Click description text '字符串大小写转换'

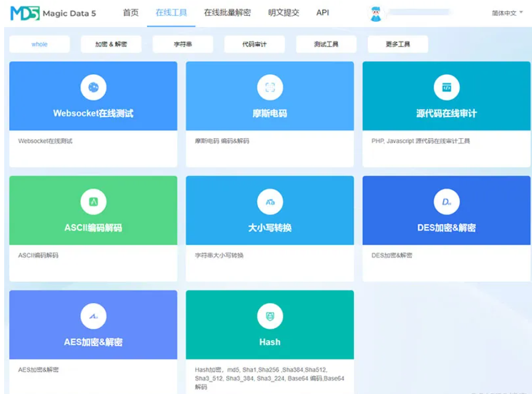click(x=219, y=255)
